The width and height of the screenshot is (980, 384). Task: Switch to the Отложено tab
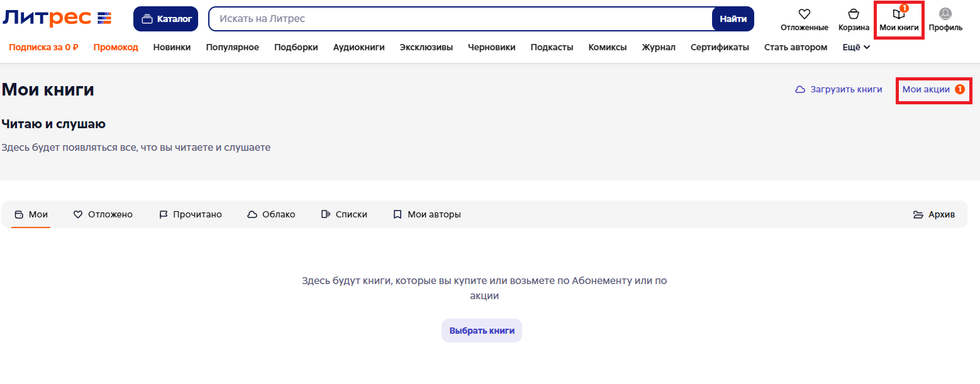click(x=103, y=214)
